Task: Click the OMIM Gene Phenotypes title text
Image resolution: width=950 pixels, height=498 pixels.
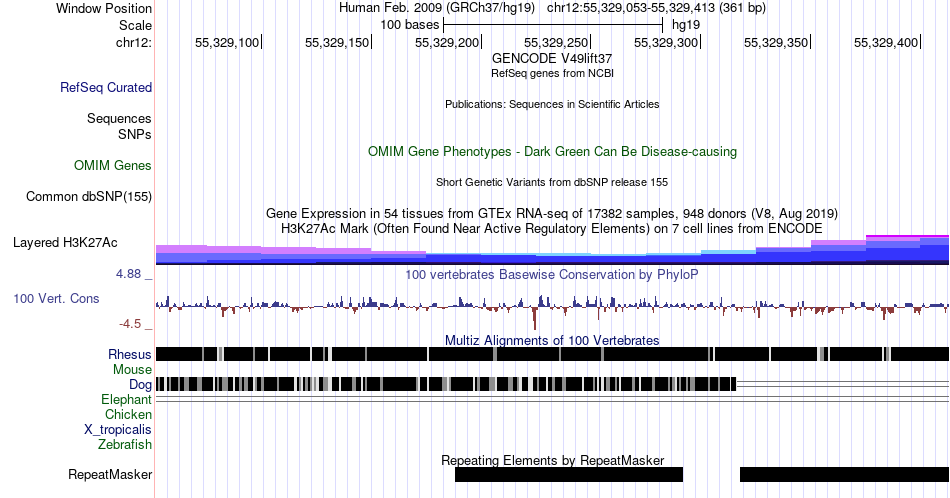Action: click(552, 151)
